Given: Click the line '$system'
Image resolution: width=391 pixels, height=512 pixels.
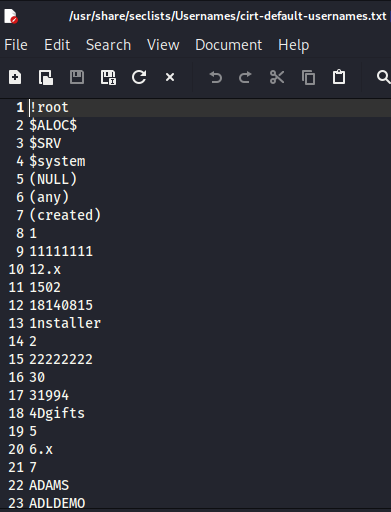Looking at the screenshot, I should tap(57, 161).
